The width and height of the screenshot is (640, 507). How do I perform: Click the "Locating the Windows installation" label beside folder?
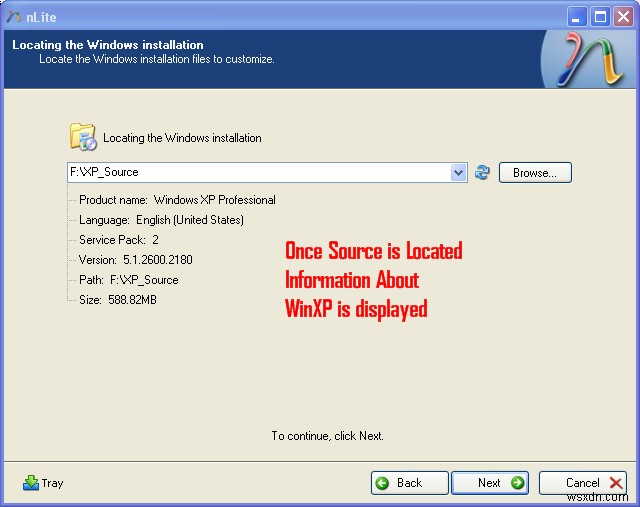point(182,138)
